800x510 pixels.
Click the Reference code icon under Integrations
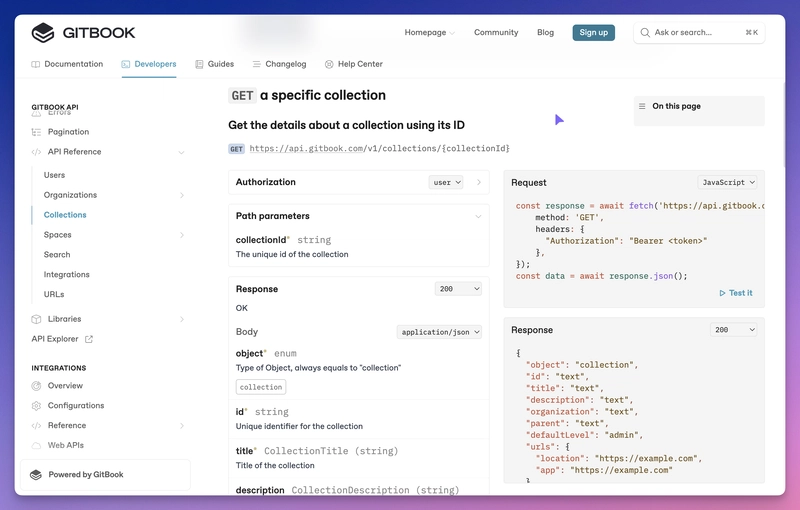pos(36,426)
